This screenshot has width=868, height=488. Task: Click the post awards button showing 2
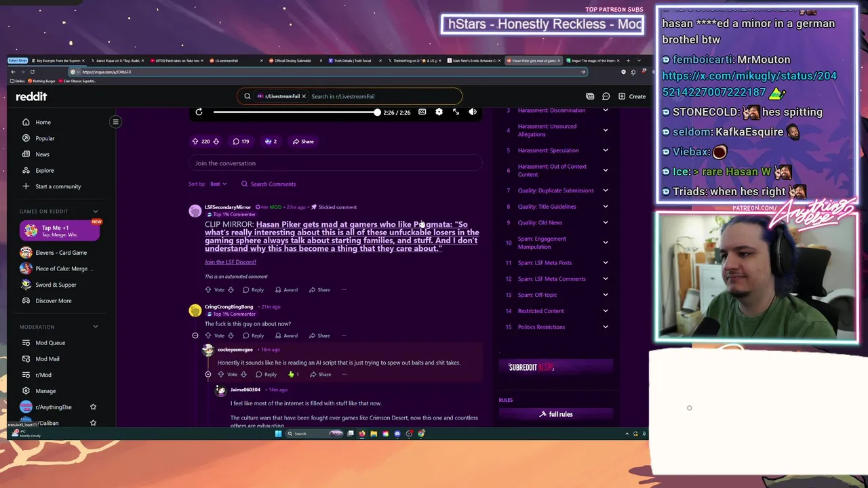271,142
